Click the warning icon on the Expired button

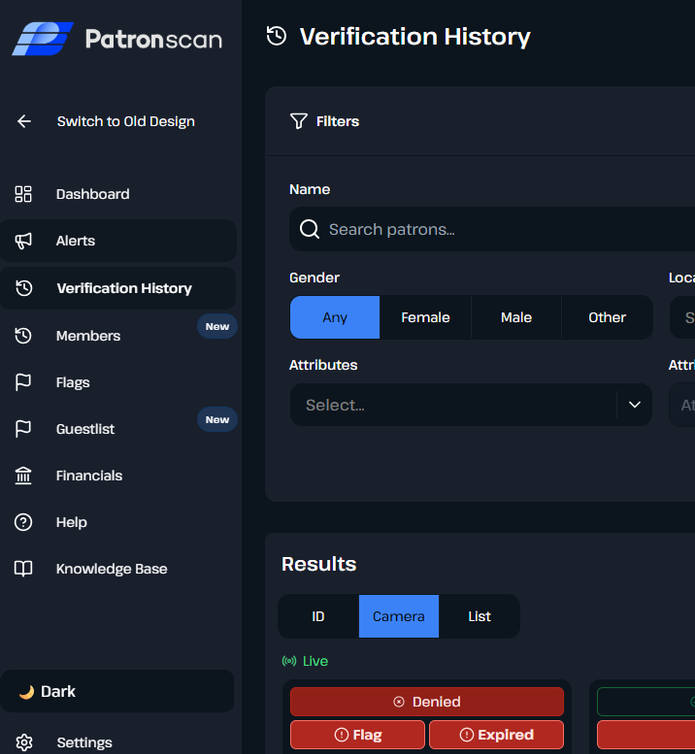pyautogui.click(x=467, y=735)
